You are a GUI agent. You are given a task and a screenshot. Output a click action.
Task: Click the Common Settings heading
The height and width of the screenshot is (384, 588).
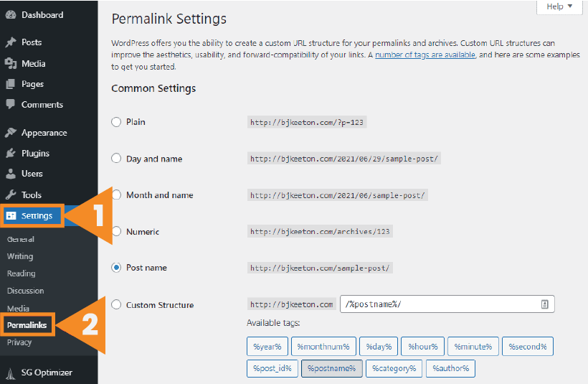[153, 88]
